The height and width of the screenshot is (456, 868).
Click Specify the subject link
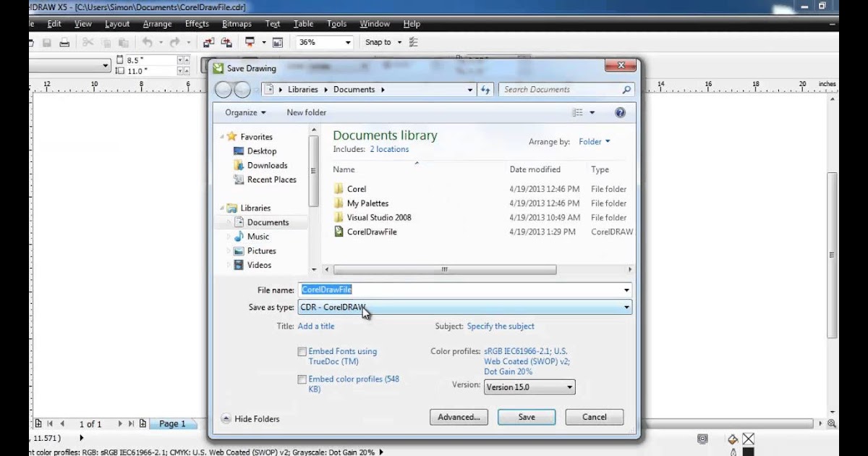[501, 326]
